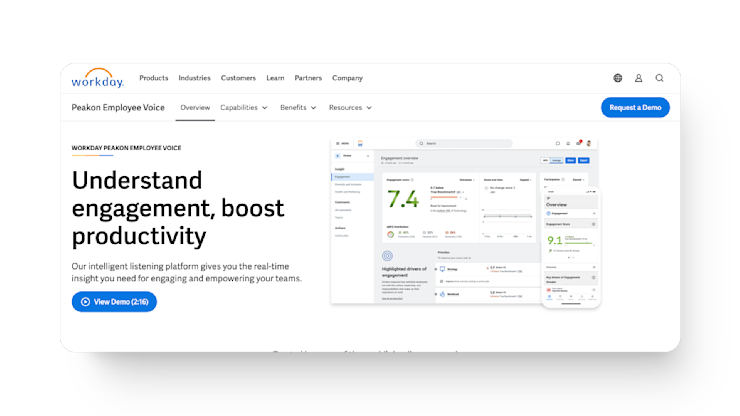Open the Industries menu
Viewport: 740px width, 416px height.
[x=194, y=78]
